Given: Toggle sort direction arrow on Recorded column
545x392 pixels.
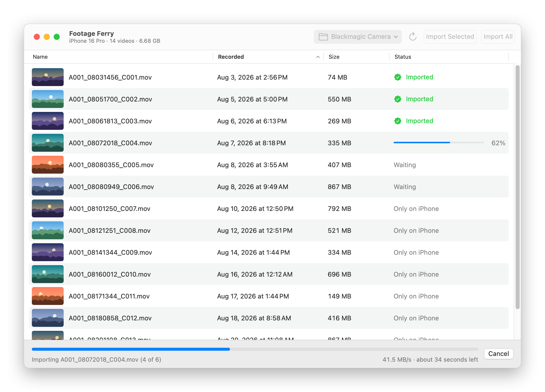Looking at the screenshot, I should point(318,57).
